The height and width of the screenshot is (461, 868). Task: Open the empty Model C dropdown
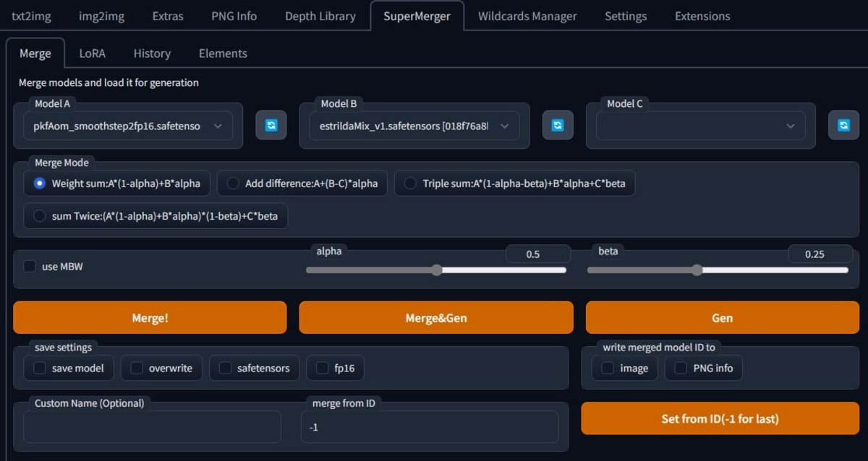tap(700, 126)
